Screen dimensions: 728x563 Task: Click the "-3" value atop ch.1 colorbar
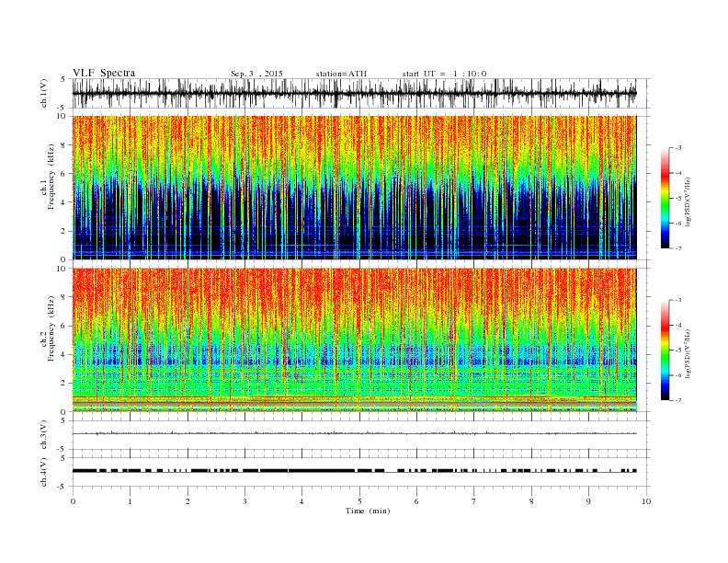[x=678, y=148]
